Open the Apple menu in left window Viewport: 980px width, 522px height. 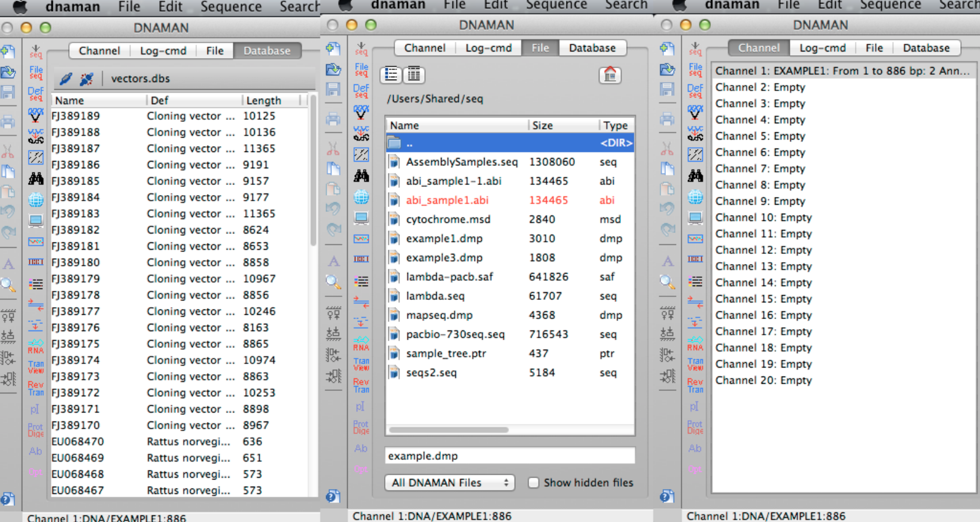click(x=20, y=7)
